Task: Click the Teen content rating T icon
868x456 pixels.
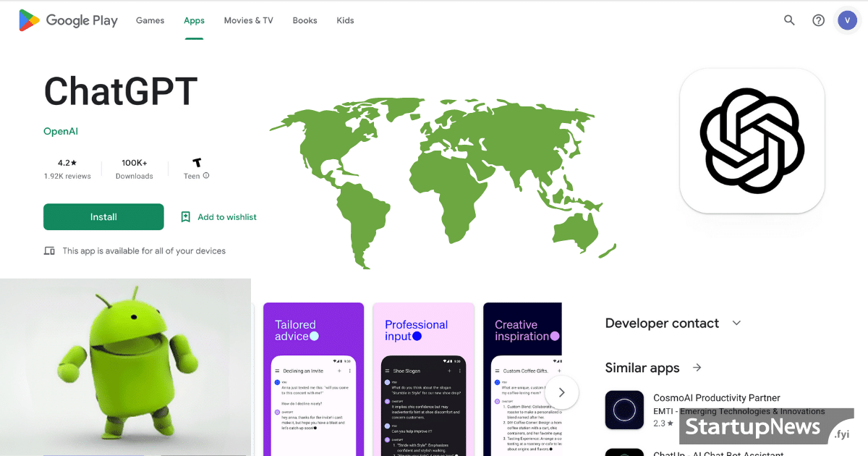Action: coord(196,163)
